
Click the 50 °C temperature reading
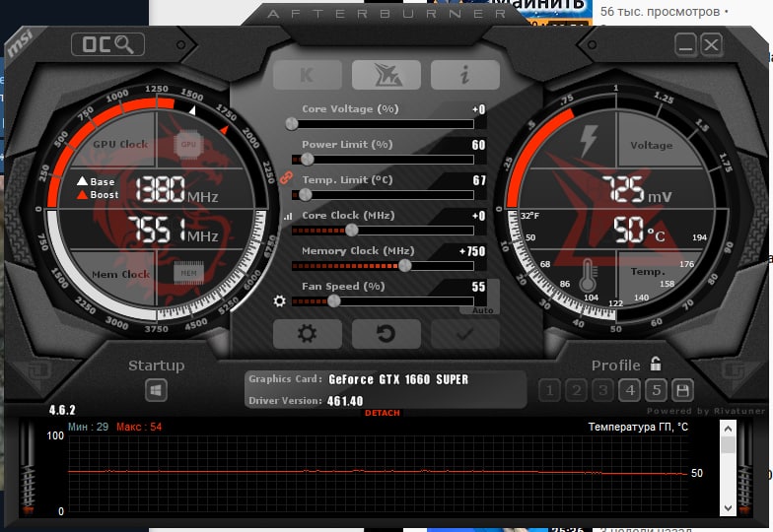pyautogui.click(x=639, y=231)
